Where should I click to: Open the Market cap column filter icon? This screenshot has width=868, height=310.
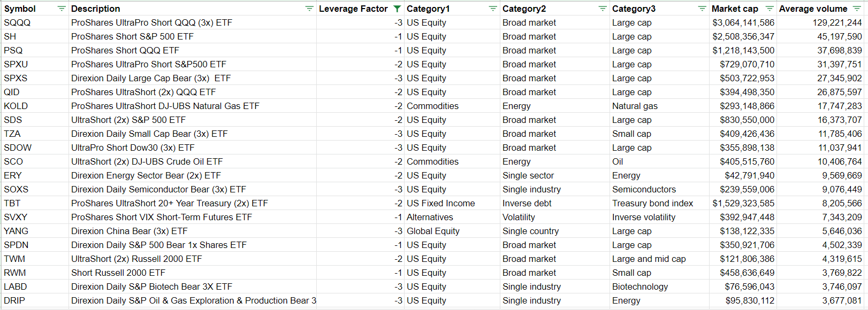pos(770,9)
